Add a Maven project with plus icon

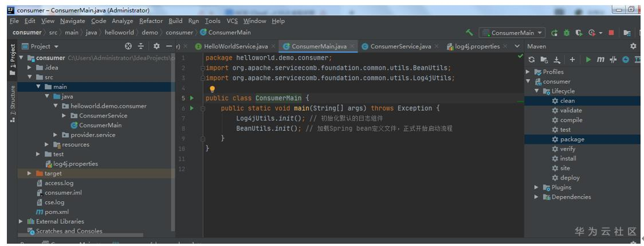(572, 60)
